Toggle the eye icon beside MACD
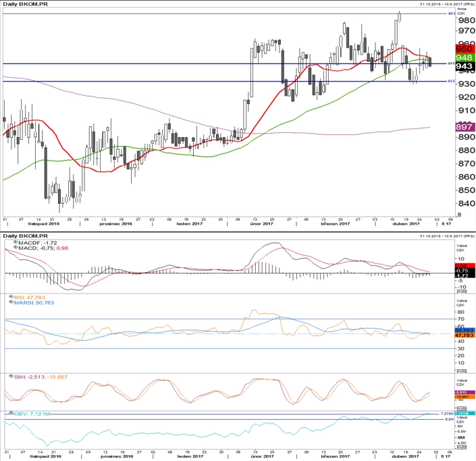The height and width of the screenshot is (461, 476). [x=16, y=247]
